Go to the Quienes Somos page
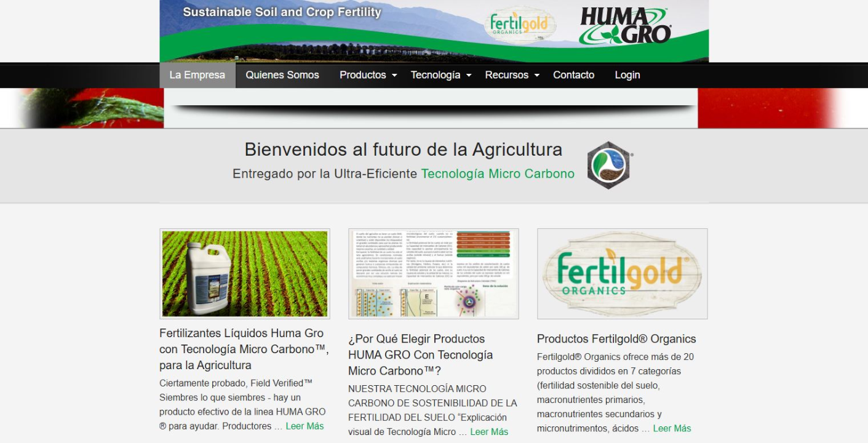The height and width of the screenshot is (443, 868). click(282, 75)
